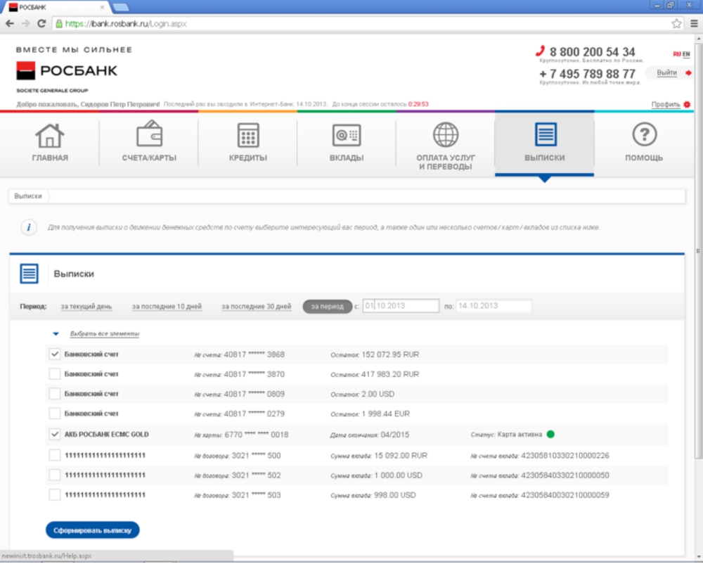Image resolution: width=703 pixels, height=588 pixels.
Task: Open the Счета/Карты wallet icon
Action: pos(149,133)
